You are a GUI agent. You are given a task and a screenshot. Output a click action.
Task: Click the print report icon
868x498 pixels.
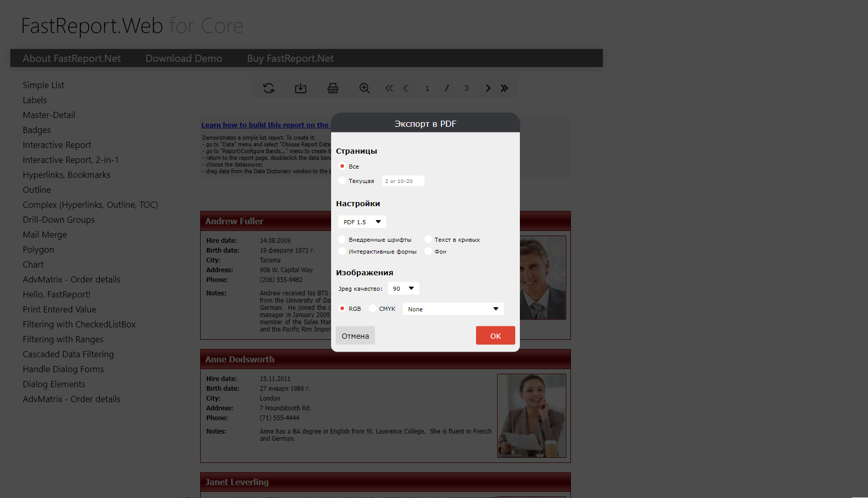click(333, 88)
